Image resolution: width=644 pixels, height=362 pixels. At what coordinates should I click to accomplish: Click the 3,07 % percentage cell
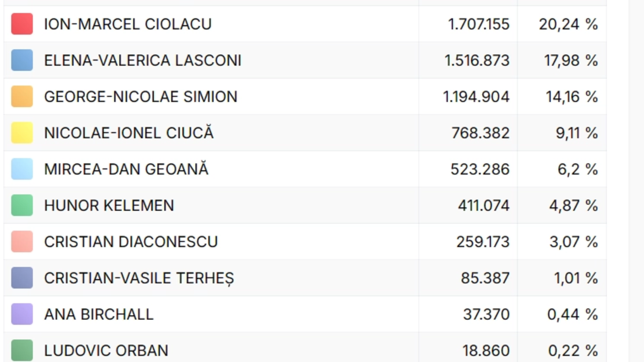point(573,242)
